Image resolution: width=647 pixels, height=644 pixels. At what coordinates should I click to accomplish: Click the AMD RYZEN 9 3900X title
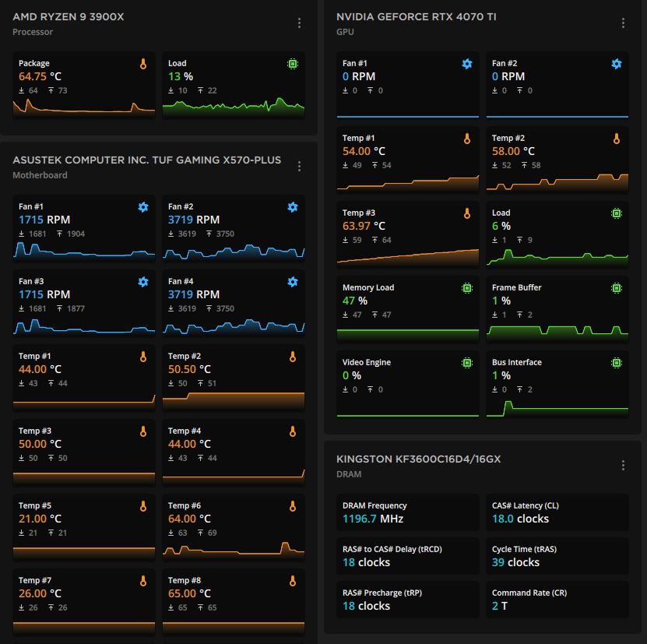pos(69,17)
